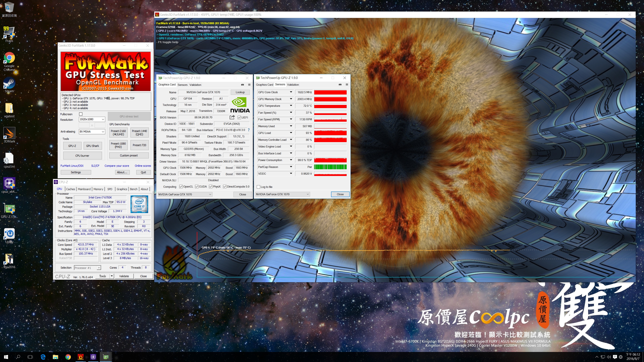The height and width of the screenshot is (362, 644).
Task: Run Preset:1080 (FHD) benchmark in FurMark
Action: coord(118,145)
